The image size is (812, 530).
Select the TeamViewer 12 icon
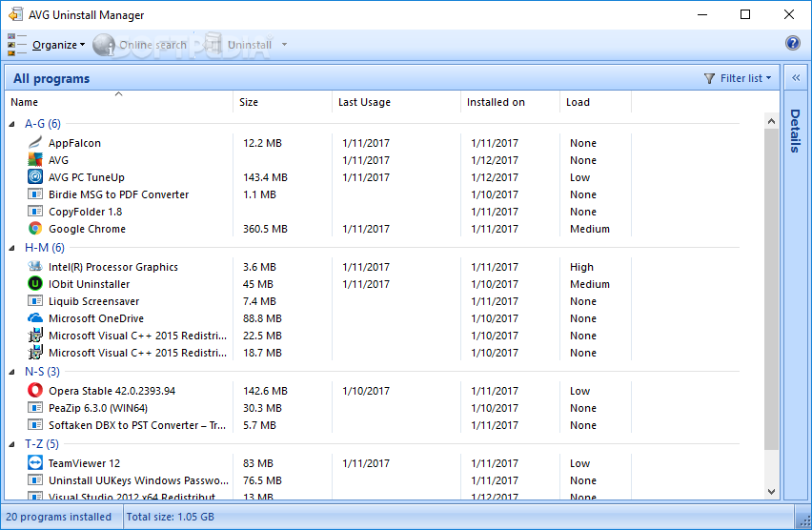coord(34,462)
